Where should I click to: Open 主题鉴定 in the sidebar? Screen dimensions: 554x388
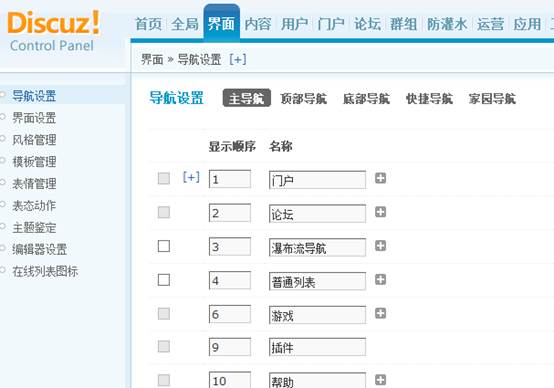pos(34,227)
